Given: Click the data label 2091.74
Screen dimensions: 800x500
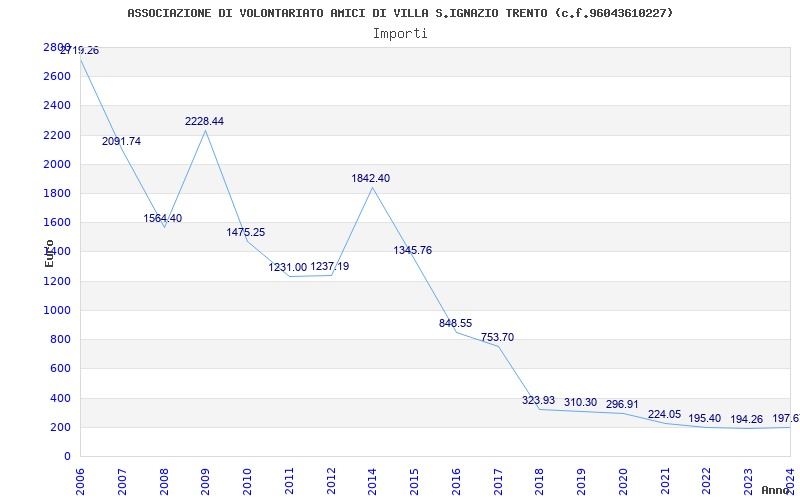Looking at the screenshot, I should click(121, 141).
